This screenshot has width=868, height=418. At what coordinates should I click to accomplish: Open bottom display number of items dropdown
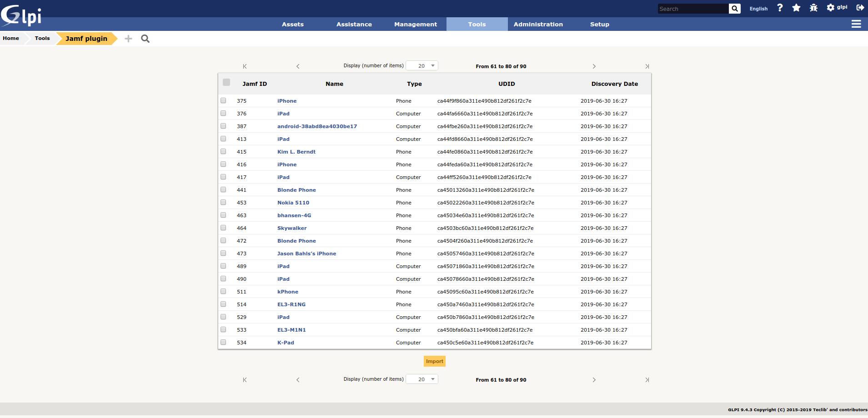pyautogui.click(x=422, y=379)
